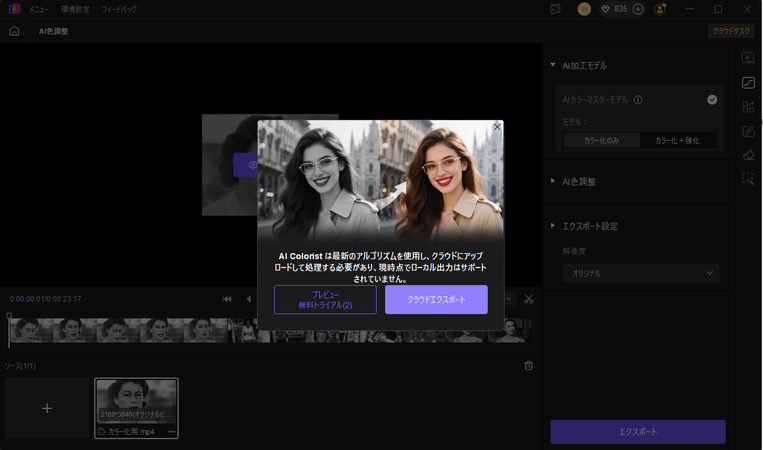Click the クラウドエクスポート button
The width and height of the screenshot is (763, 450).
coord(436,299)
